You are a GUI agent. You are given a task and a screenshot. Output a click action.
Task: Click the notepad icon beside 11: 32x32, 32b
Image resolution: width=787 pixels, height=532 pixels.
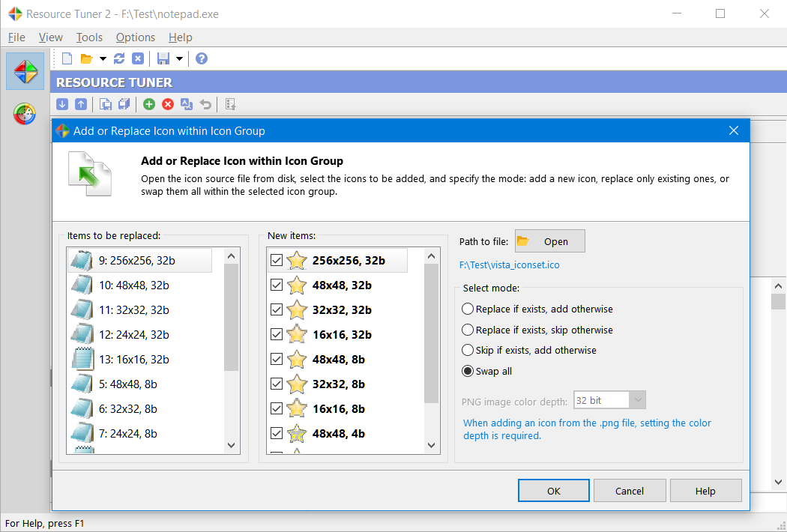tap(82, 309)
